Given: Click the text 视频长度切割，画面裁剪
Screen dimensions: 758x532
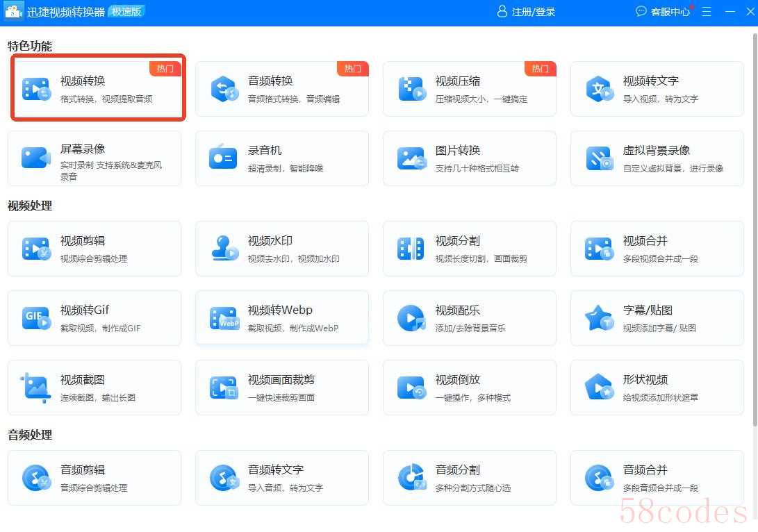Looking at the screenshot, I should click(481, 259).
